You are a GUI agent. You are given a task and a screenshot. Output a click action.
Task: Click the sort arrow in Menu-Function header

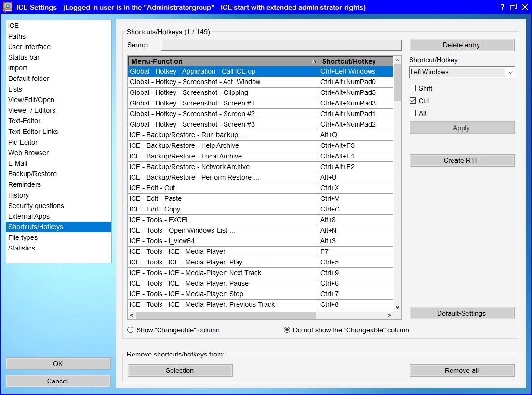pos(314,62)
